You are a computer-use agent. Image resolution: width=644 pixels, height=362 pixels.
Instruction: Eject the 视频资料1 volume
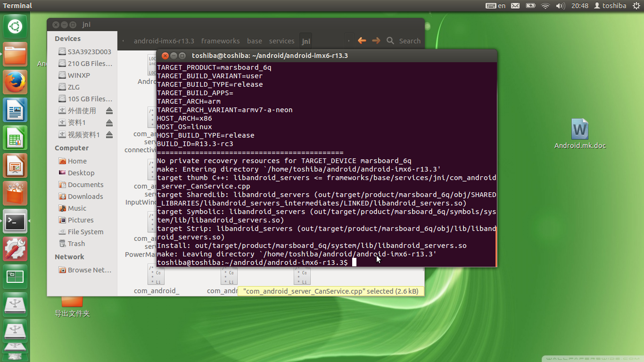[x=109, y=135]
